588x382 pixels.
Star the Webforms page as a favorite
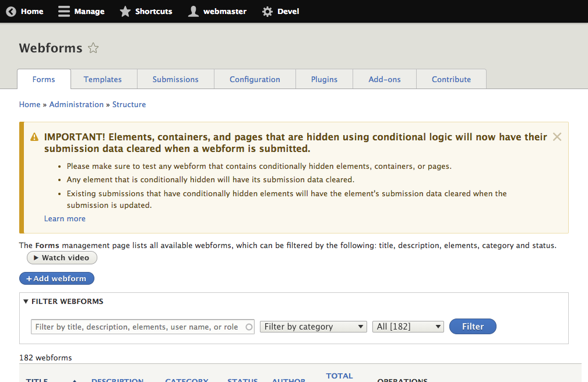(x=93, y=48)
